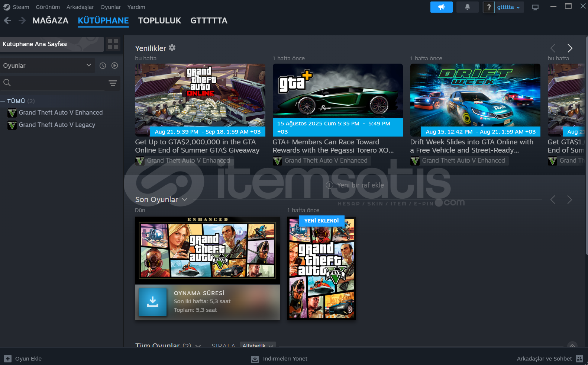Open the GTA V Legacy cover with YENİ EKLENDİ

pos(322,268)
